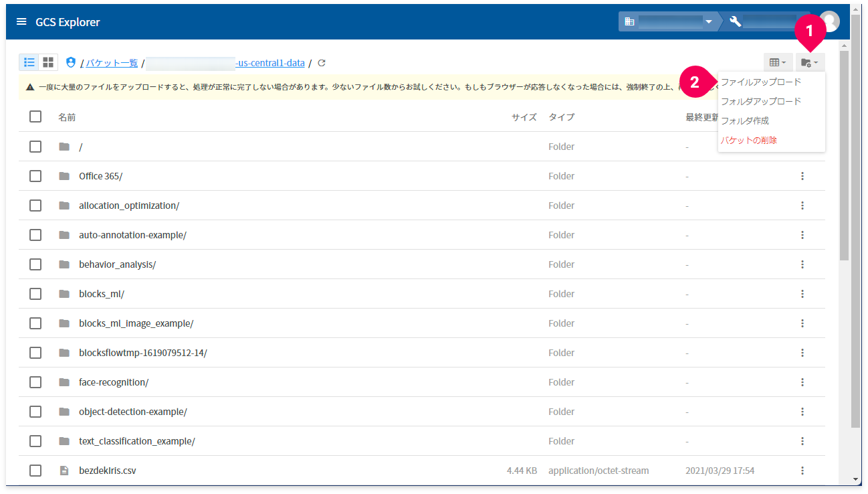Check the box for Office 365/

(x=35, y=176)
